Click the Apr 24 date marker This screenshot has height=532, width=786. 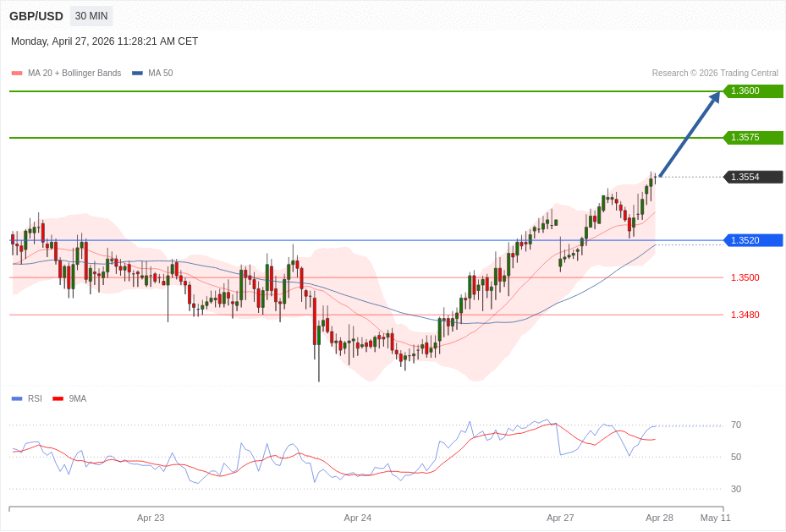[x=357, y=518]
